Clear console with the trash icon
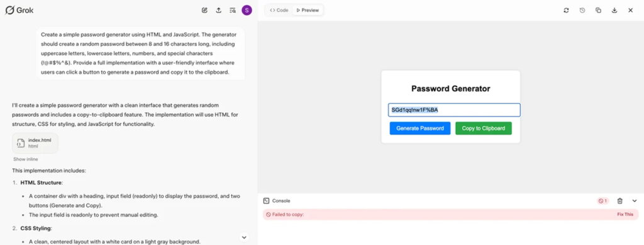Viewport: 644px width, 245px height. (x=619, y=201)
